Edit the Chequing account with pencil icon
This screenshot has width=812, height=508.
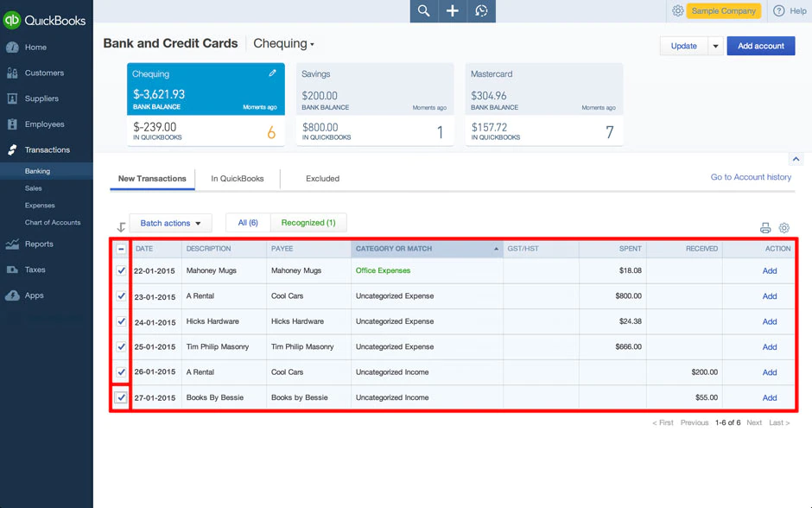[272, 73]
